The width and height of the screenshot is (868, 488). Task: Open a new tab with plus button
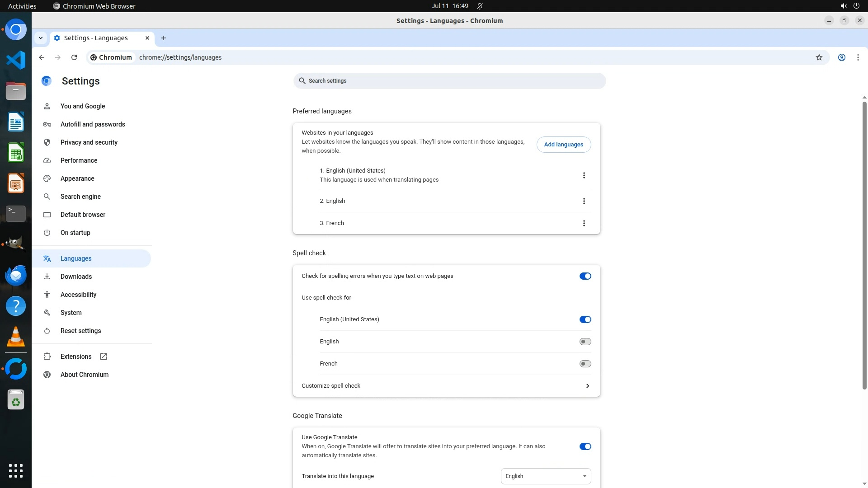164,38
